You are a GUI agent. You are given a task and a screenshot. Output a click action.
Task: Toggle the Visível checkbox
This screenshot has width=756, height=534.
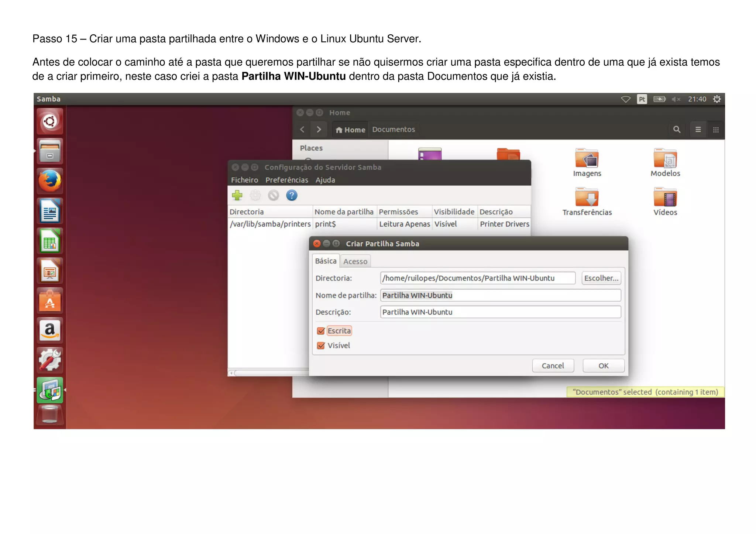click(x=321, y=346)
